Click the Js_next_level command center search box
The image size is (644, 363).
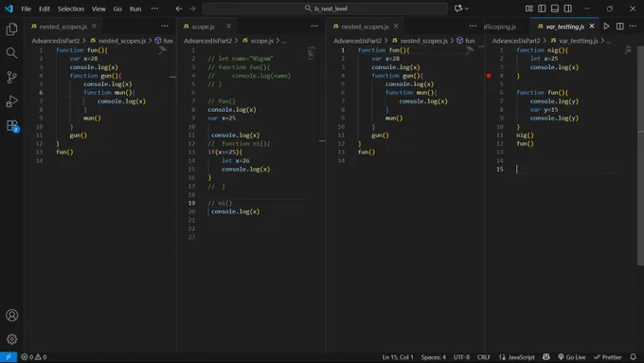[x=325, y=9]
